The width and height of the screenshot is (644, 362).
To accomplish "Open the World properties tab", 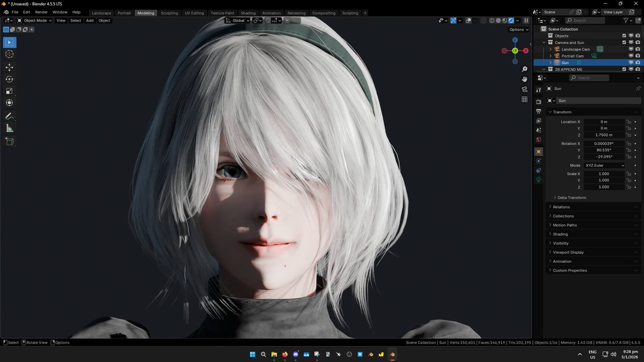I will click(538, 140).
